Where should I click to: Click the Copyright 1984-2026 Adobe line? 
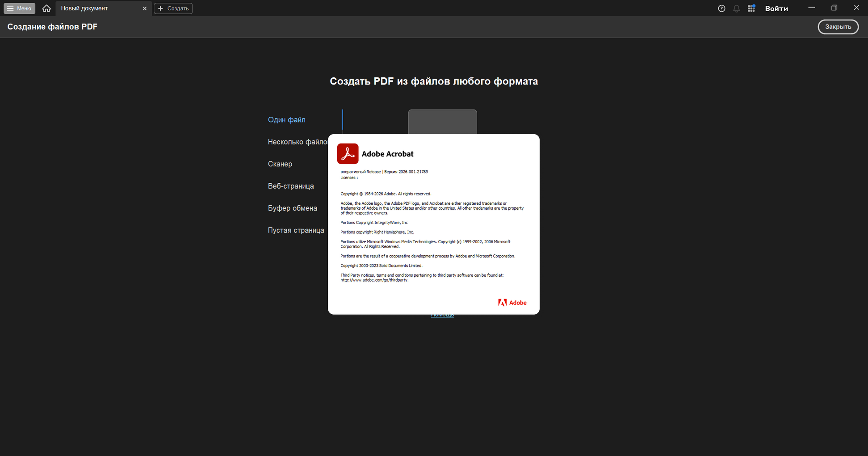point(386,194)
